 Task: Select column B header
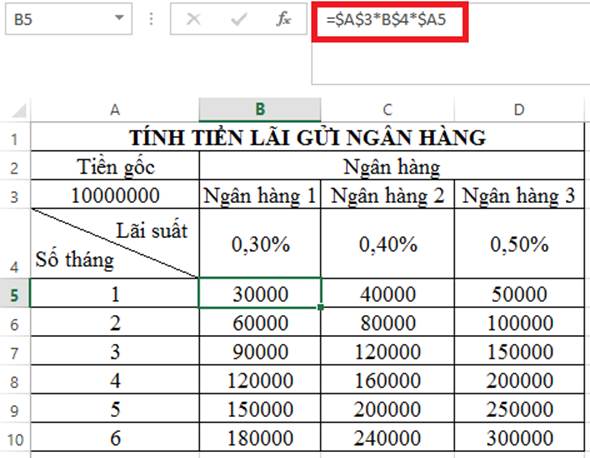(x=260, y=110)
